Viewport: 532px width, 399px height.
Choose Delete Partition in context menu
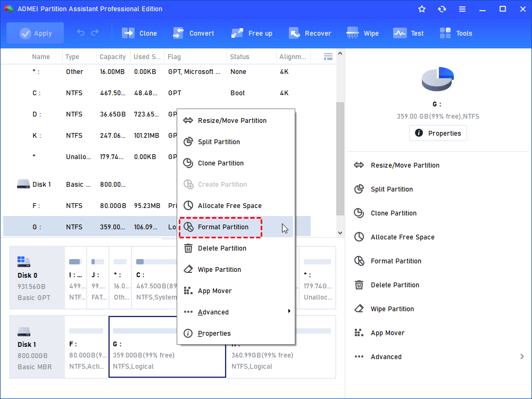pyautogui.click(x=236, y=248)
